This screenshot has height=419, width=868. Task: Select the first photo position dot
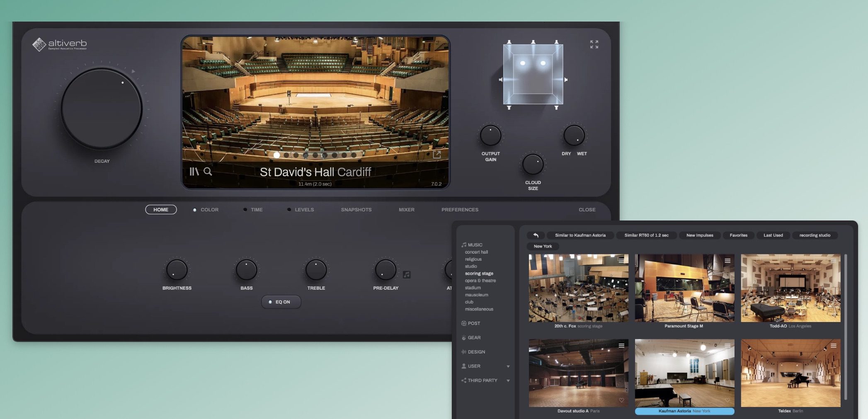point(276,155)
